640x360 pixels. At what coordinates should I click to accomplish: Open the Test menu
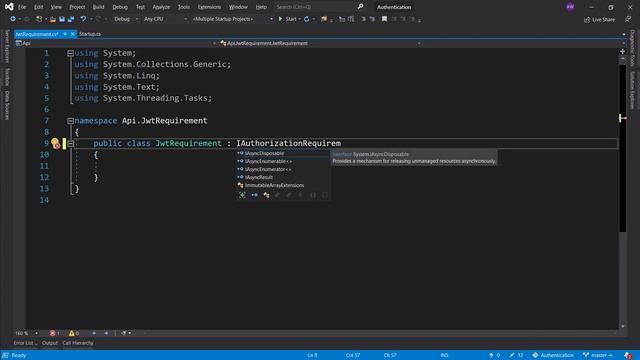pyautogui.click(x=140, y=7)
